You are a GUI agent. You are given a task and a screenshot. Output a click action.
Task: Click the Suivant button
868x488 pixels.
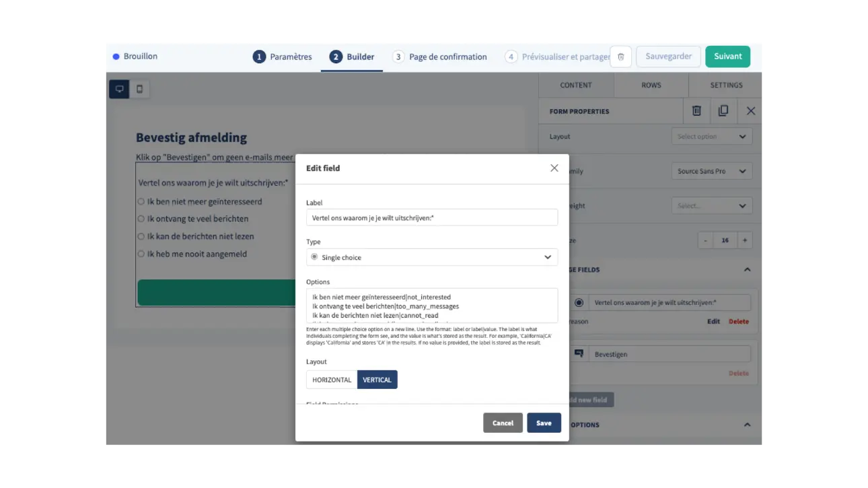tap(727, 57)
